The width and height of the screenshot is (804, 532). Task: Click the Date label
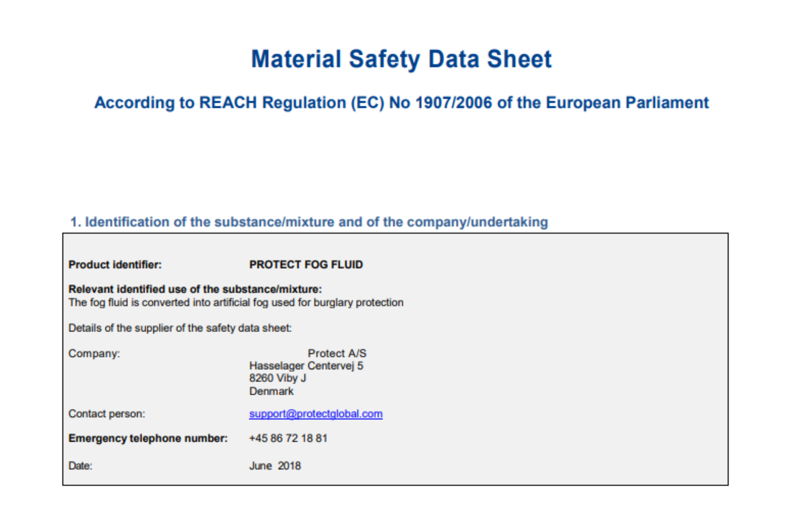[80, 466]
